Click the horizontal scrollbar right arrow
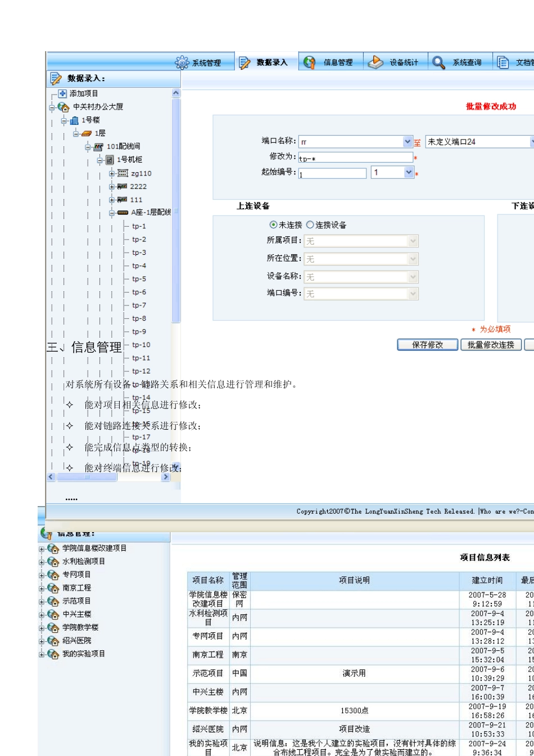This screenshot has height=756, width=534. [x=166, y=477]
